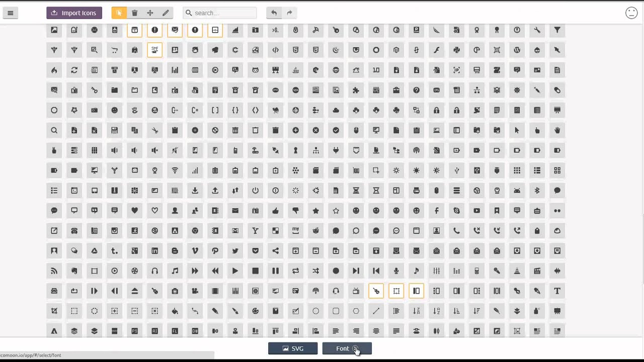Viewport: 644px width, 362px height.
Task: Select the crop tool icon
Action: pos(54,311)
